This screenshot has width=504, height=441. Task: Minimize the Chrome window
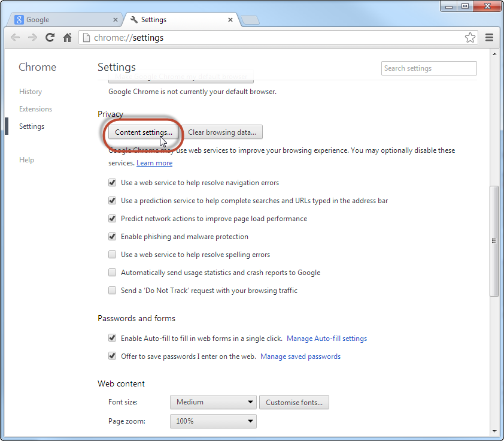(x=449, y=7)
